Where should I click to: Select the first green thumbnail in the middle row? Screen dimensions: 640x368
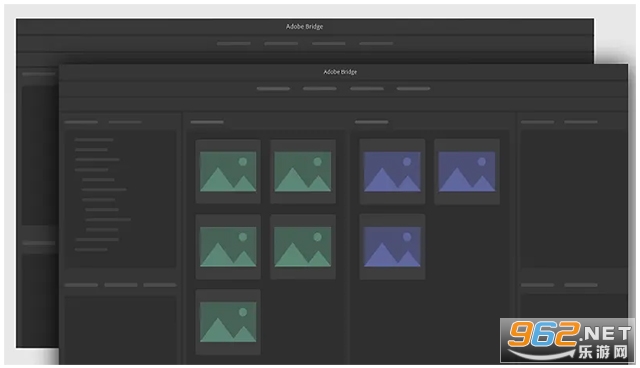[228, 247]
